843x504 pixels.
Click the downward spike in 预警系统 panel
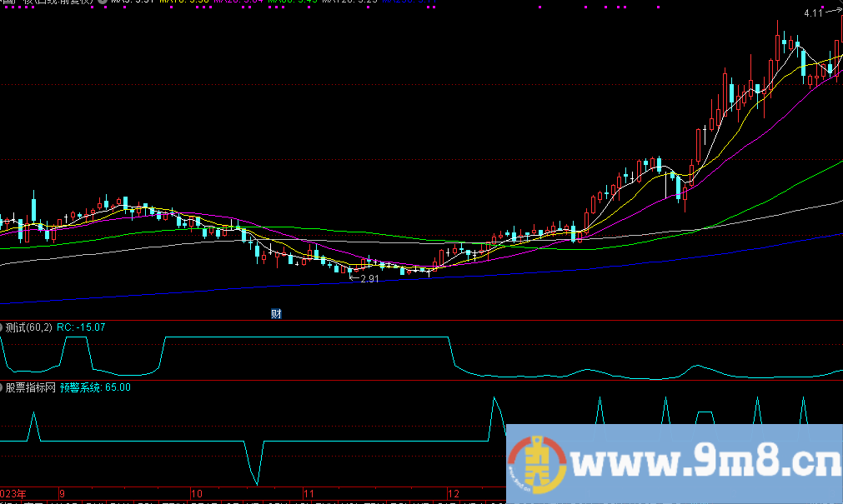click(x=256, y=483)
